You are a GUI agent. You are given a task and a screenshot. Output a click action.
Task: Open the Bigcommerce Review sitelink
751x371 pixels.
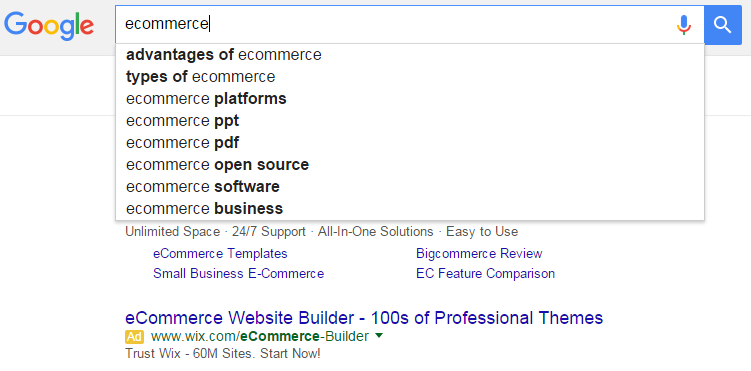tap(479, 253)
